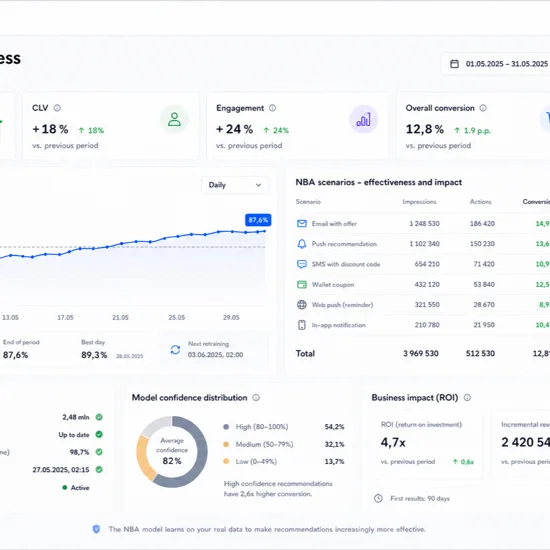Click the CLV info icon
Viewport: 550px width, 550px height.
tap(57, 108)
